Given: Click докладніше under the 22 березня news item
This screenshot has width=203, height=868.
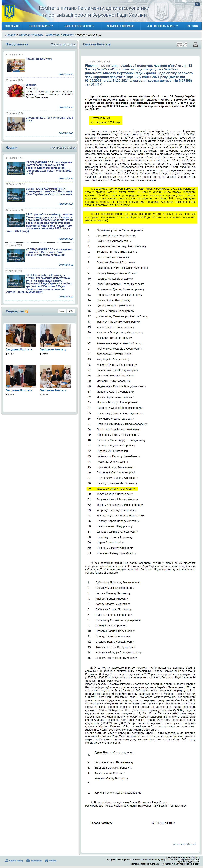Looking at the screenshot, I should [x=66, y=204].
